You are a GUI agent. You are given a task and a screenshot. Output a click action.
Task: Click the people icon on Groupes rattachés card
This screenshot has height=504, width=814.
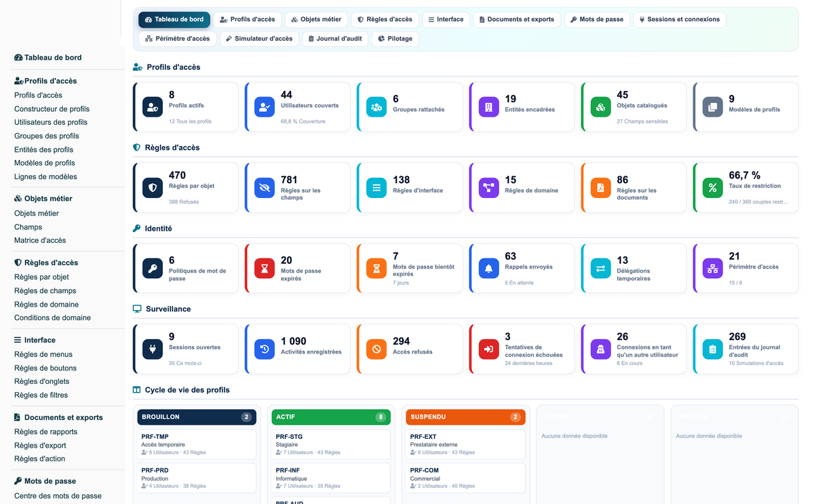click(376, 107)
